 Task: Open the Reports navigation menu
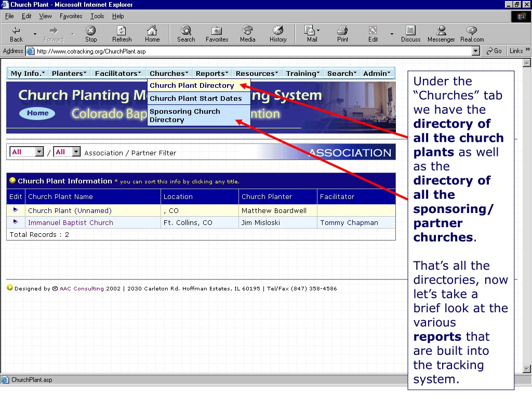coord(212,73)
